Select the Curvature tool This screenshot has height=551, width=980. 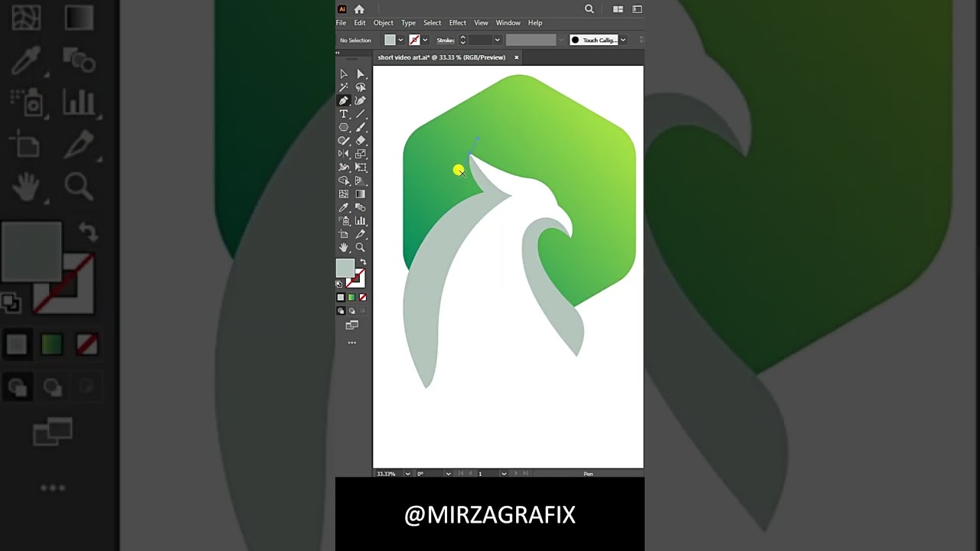361,101
